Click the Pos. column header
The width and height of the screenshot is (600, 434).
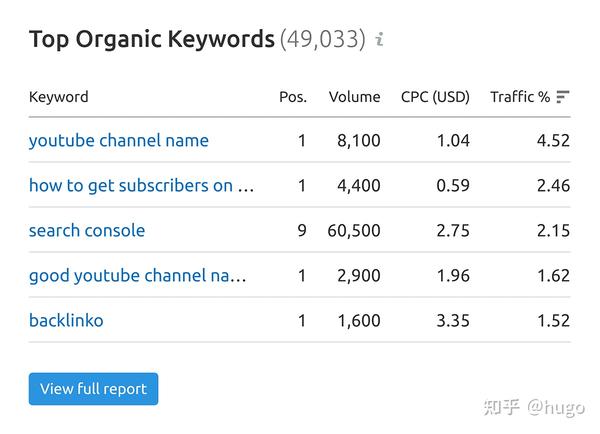click(x=293, y=97)
